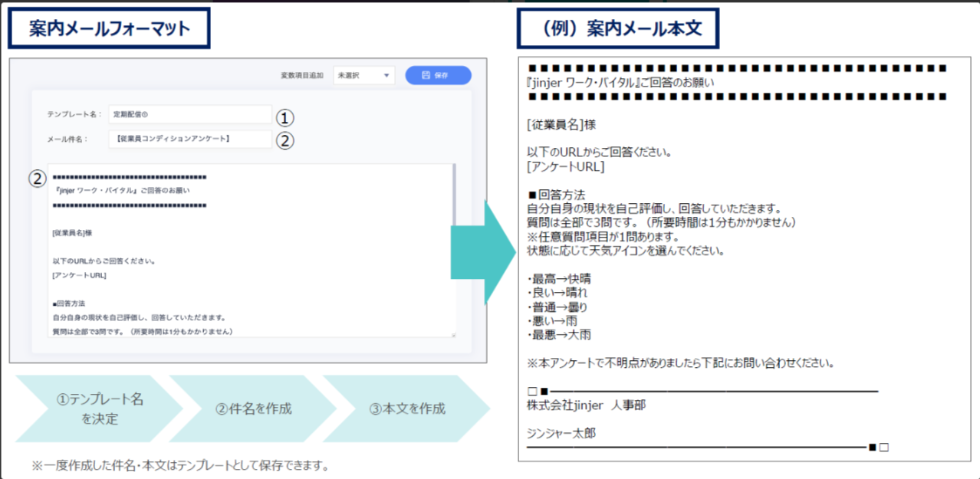This screenshot has height=479, width=980.
Task: Click the circled ② marker beside mail subject field
Action: click(284, 140)
